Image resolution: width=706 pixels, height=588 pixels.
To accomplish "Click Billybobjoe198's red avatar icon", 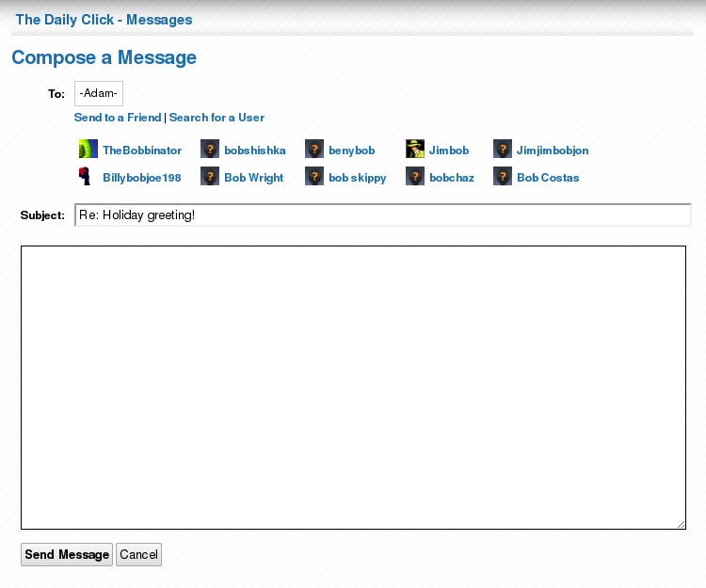I will 87,176.
